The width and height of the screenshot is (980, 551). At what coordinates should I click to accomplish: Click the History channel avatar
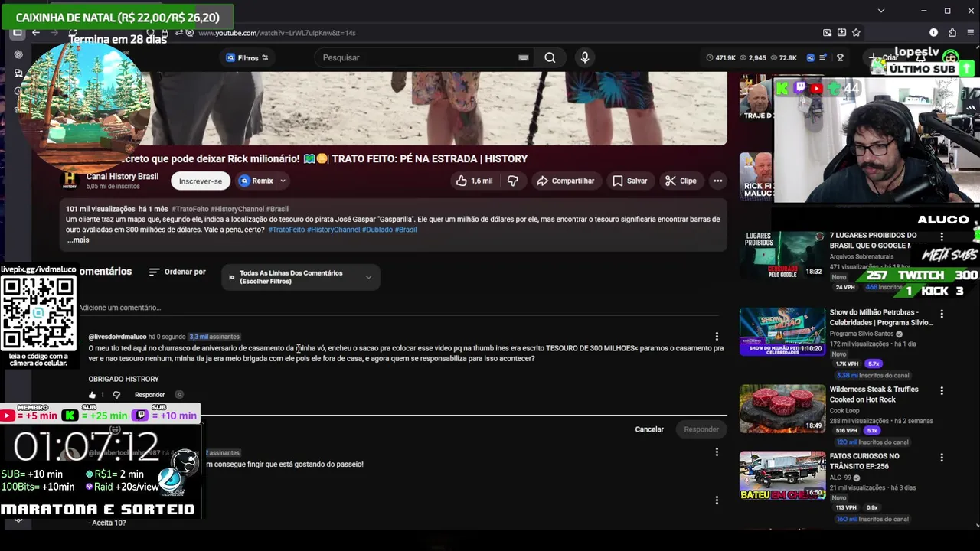[x=70, y=181]
